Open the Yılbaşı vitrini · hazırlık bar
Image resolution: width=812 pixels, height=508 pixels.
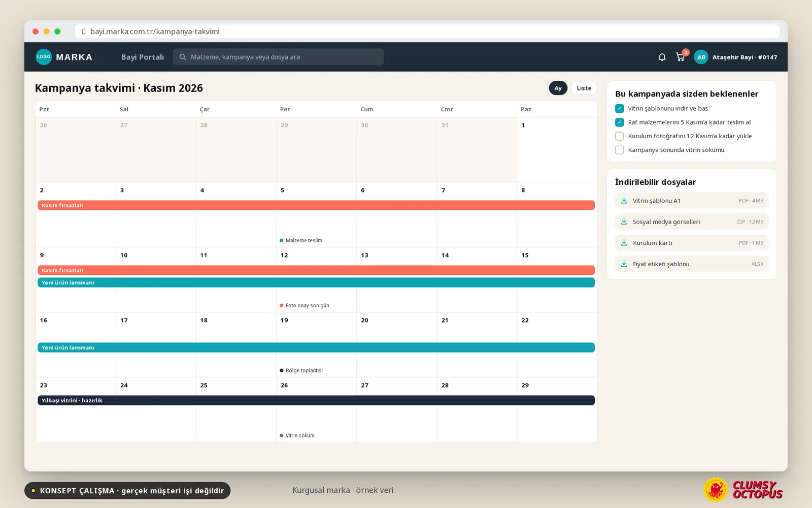[x=316, y=400]
